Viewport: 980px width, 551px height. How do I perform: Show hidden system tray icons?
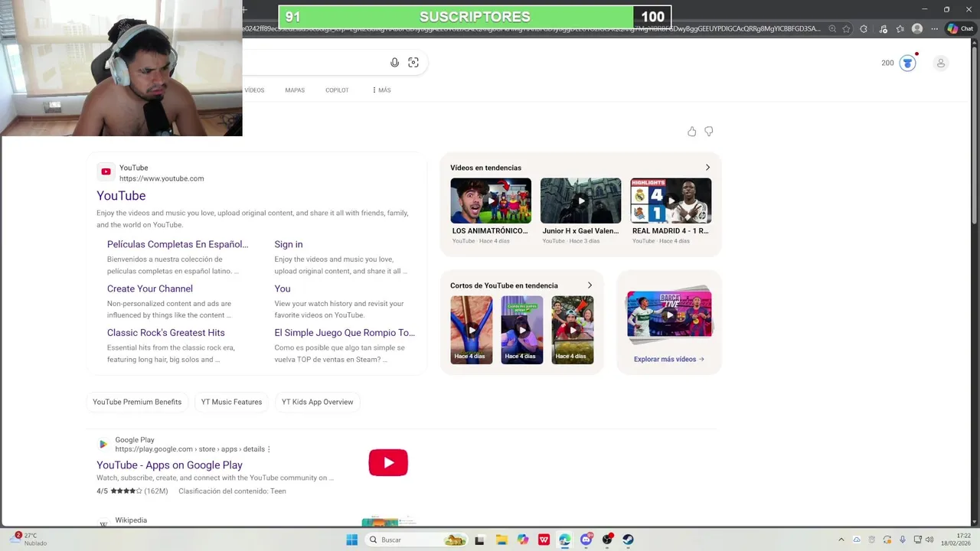(841, 540)
